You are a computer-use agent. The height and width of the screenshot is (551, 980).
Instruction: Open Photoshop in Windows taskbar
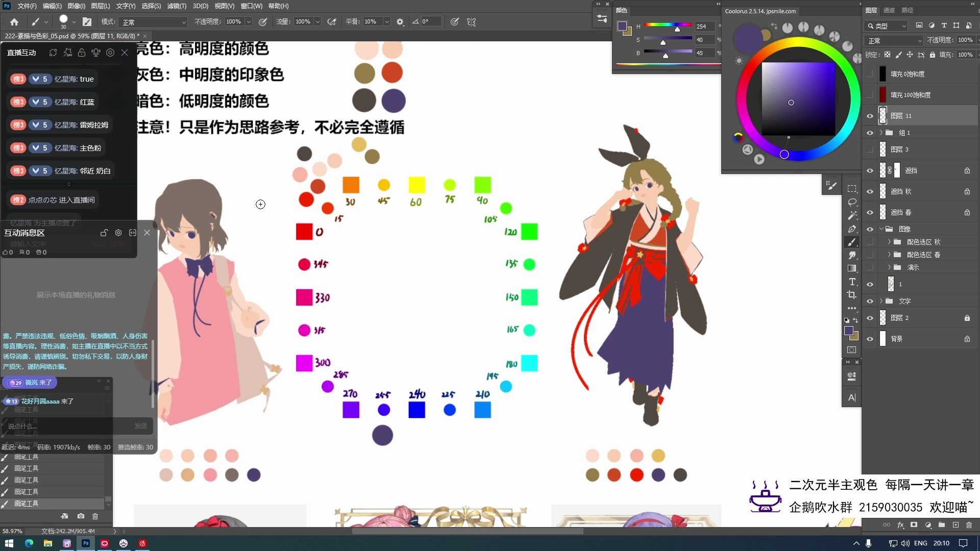(86, 543)
